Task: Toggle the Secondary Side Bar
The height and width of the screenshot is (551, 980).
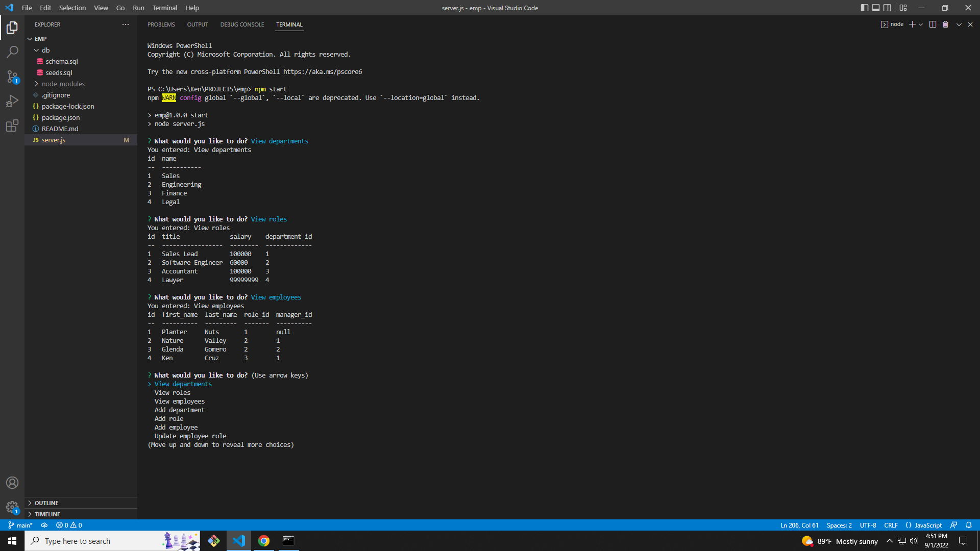Action: (888, 8)
